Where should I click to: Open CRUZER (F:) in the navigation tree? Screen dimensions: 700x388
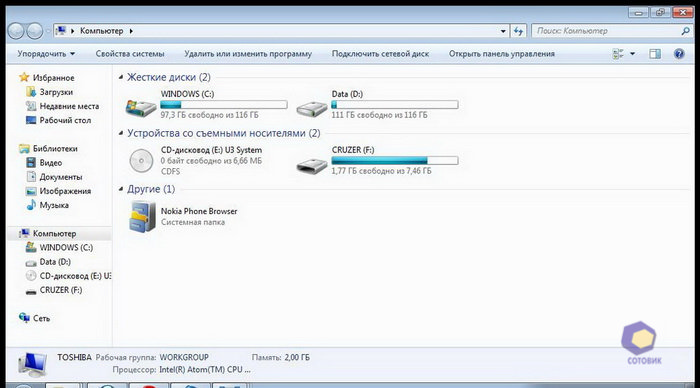(x=61, y=290)
